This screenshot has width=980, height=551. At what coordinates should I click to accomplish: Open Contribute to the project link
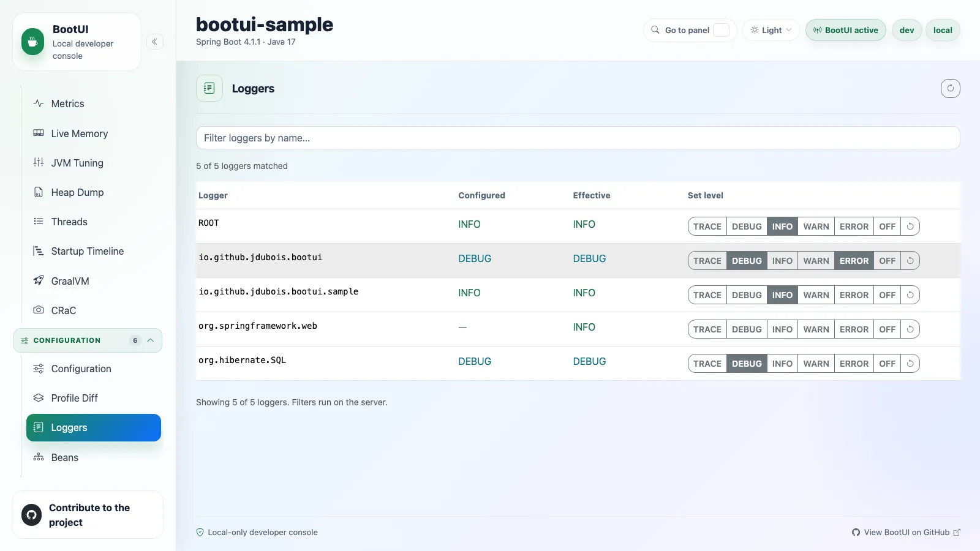(x=88, y=515)
